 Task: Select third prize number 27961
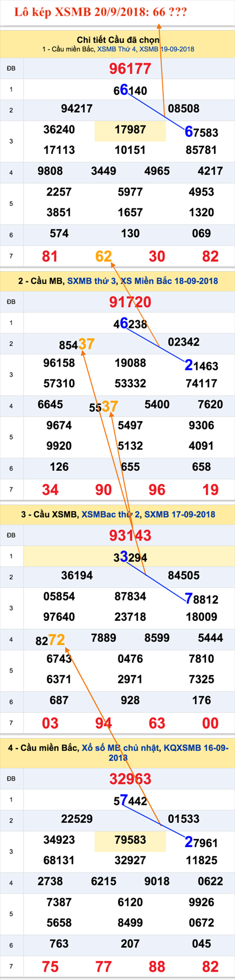click(x=201, y=842)
